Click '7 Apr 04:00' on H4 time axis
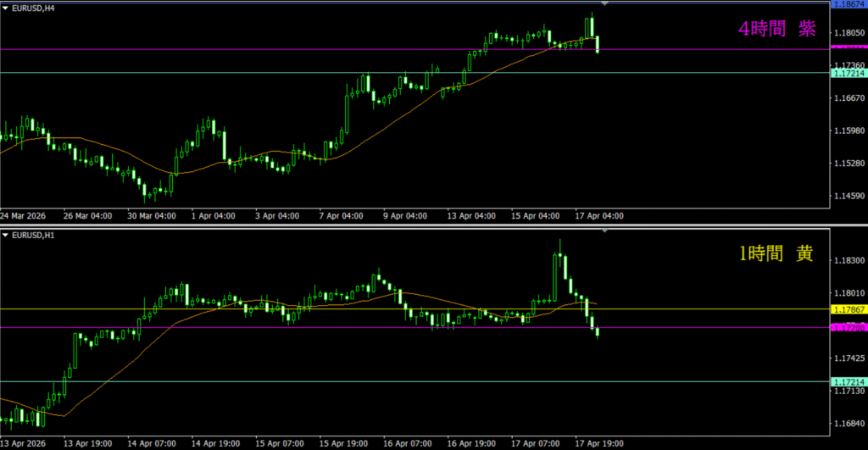The image size is (868, 450). [x=342, y=216]
